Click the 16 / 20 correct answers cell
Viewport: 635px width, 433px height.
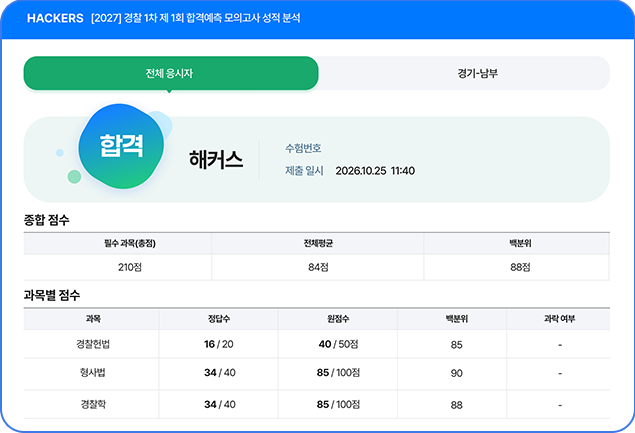point(219,344)
